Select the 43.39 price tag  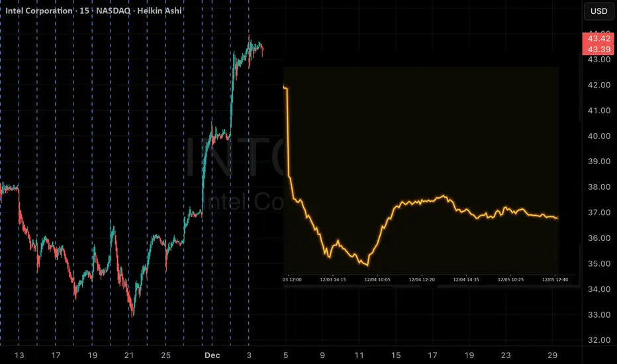[x=598, y=49]
